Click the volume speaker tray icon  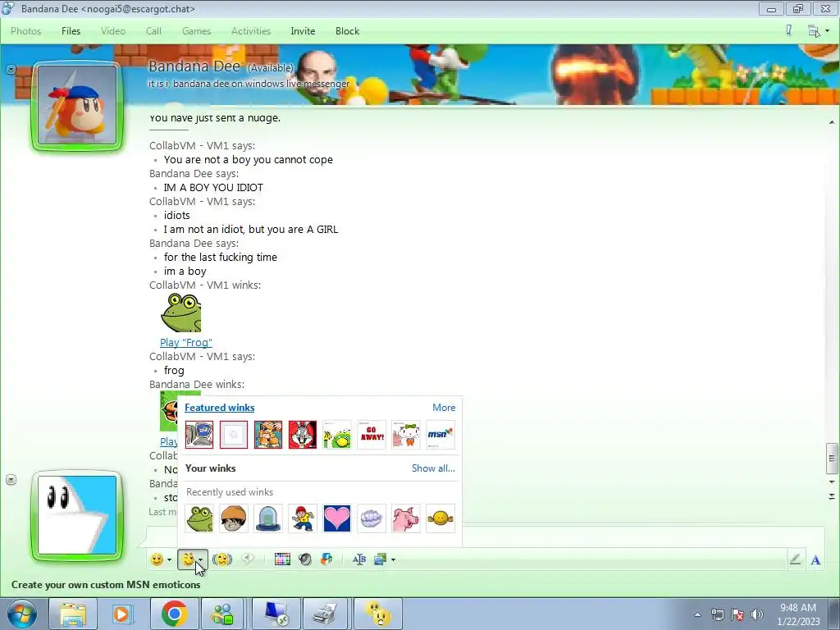tap(756, 614)
